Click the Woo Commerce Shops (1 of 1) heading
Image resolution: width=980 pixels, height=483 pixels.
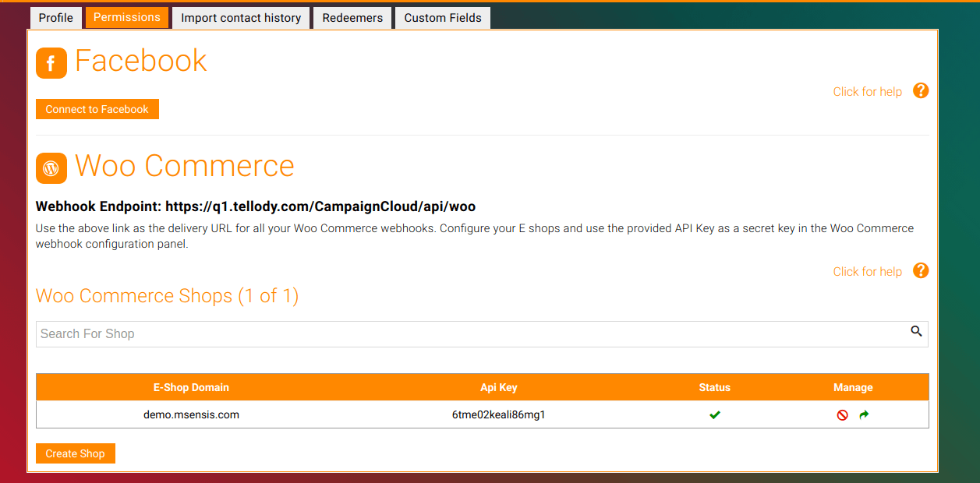168,296
